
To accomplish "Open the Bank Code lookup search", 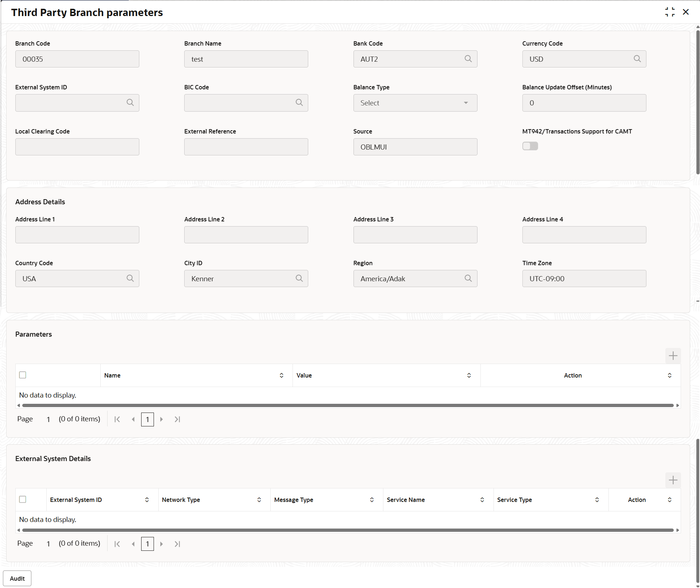I will click(468, 59).
